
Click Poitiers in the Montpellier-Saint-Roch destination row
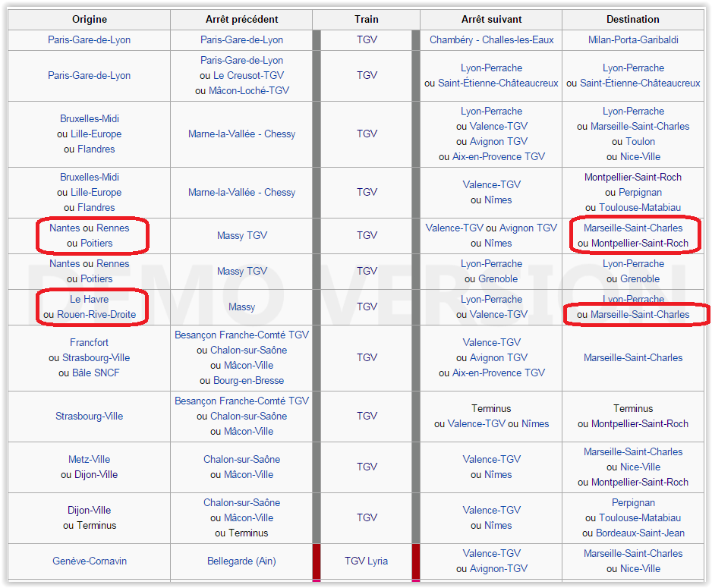click(x=96, y=244)
